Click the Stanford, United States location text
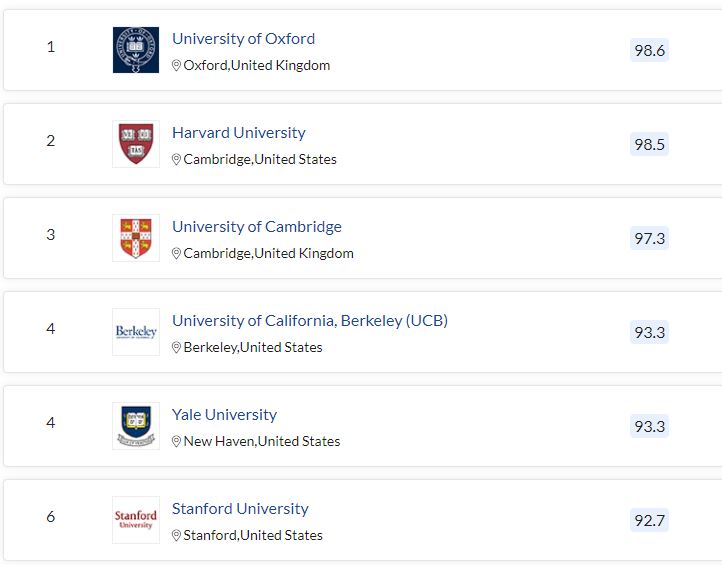Image resolution: width=722 pixels, height=566 pixels. (253, 536)
